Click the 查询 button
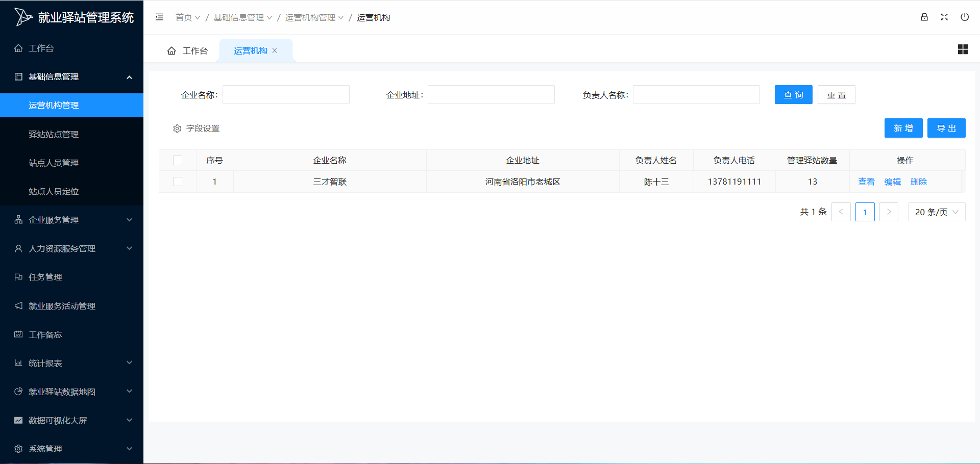 point(794,95)
